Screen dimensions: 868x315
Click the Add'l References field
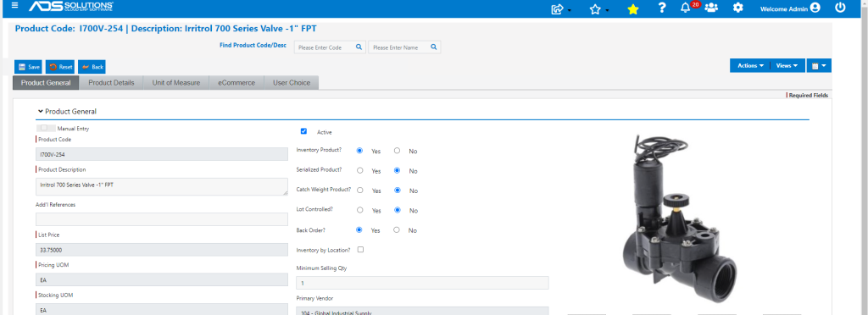coord(162,219)
